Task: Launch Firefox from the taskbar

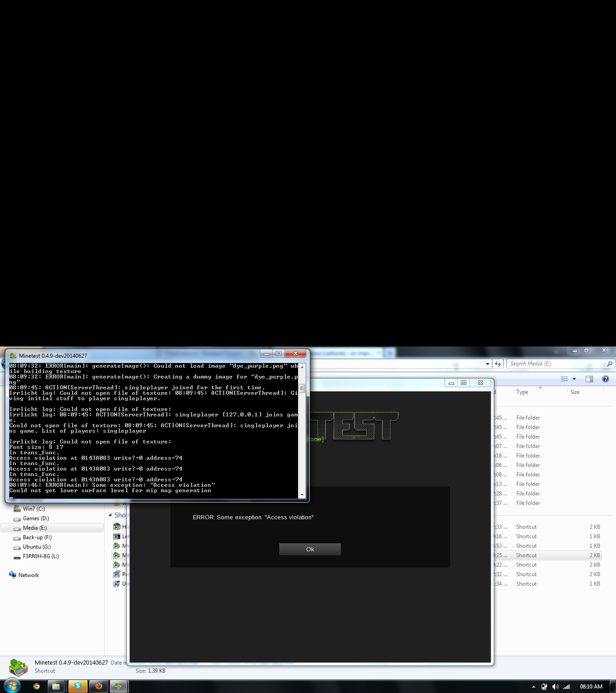Action: tap(98, 686)
